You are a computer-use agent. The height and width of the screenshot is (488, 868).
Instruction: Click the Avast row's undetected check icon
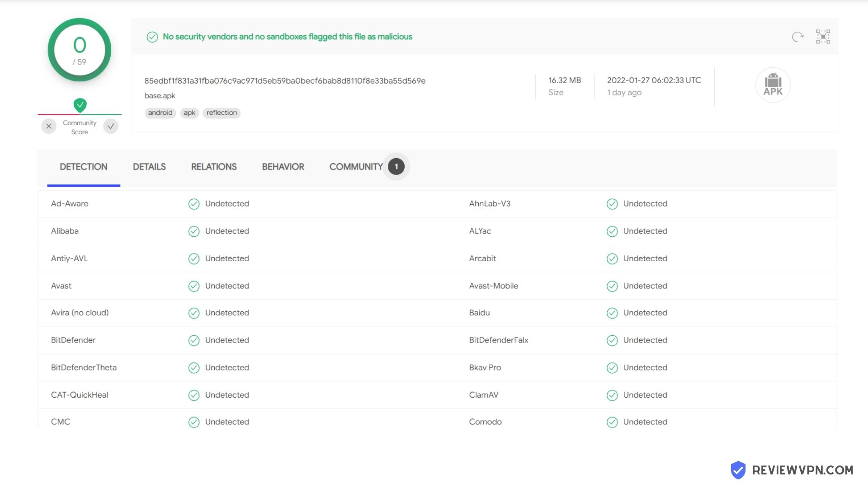point(194,286)
